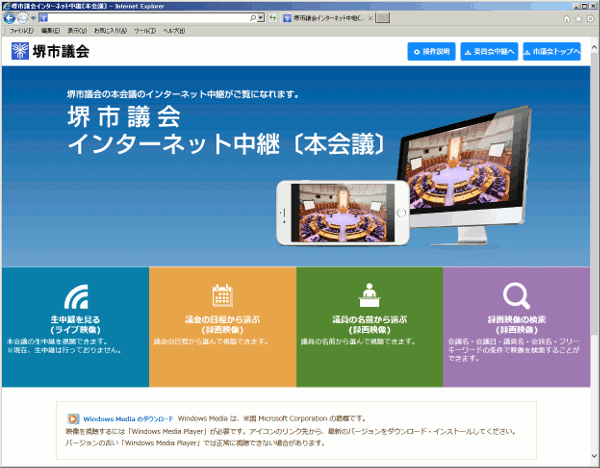Image resolution: width=600 pixels, height=468 pixels.
Task: Open the お気に入り(A) menu
Action: 110,31
